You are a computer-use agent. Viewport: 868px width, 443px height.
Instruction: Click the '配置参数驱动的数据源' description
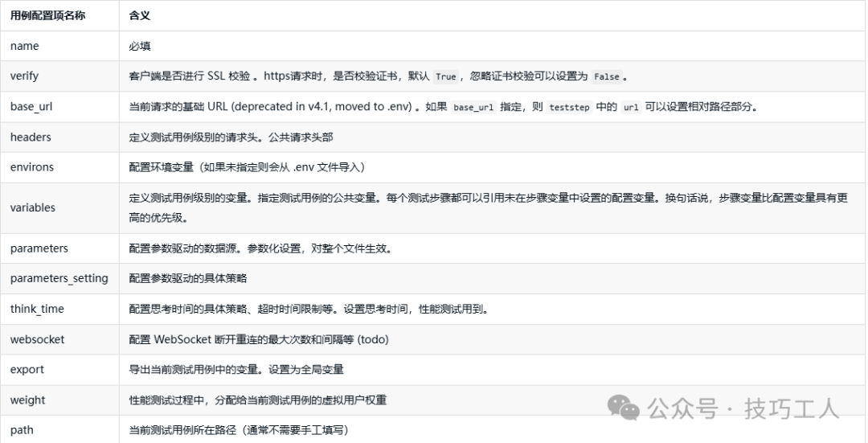(260, 248)
